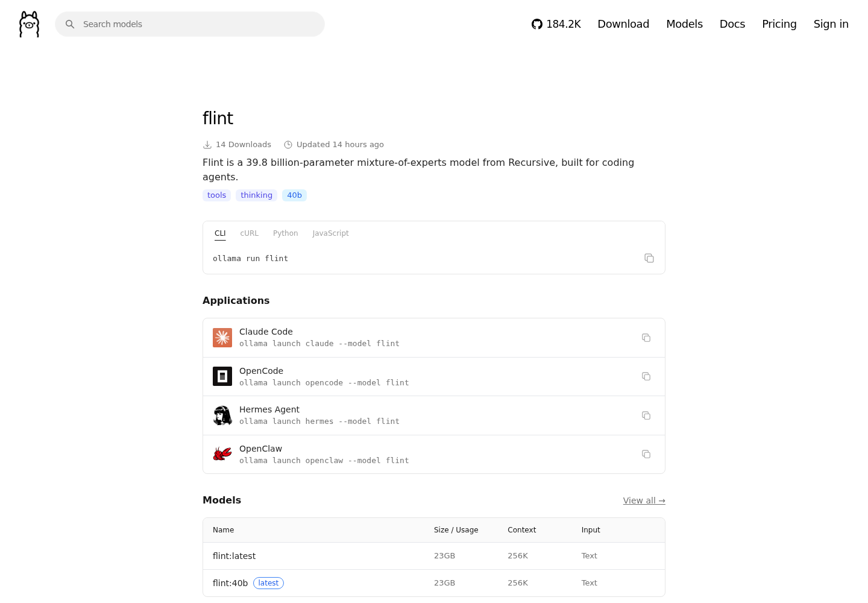Click the 'Input' column header
The image size is (868, 603).
(591, 530)
